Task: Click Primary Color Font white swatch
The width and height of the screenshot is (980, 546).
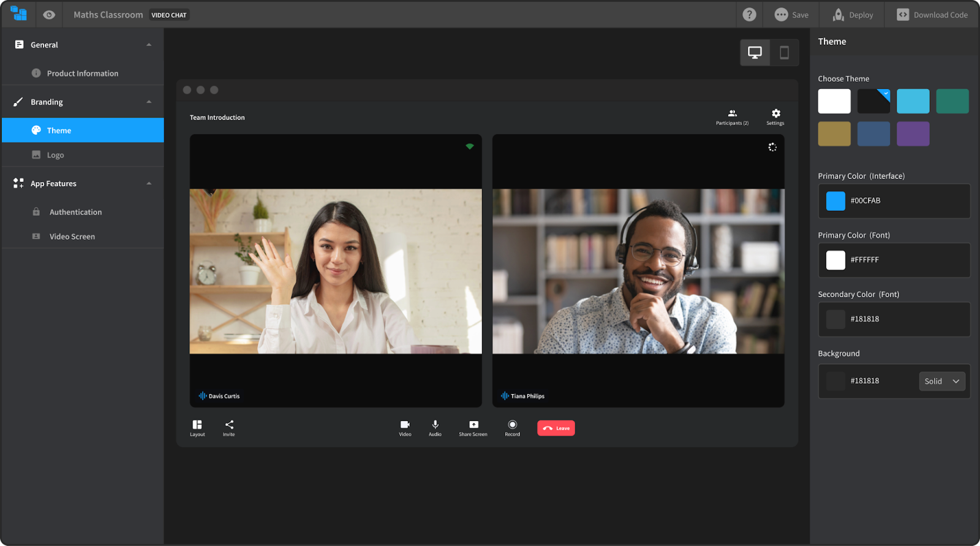Action: 835,260
